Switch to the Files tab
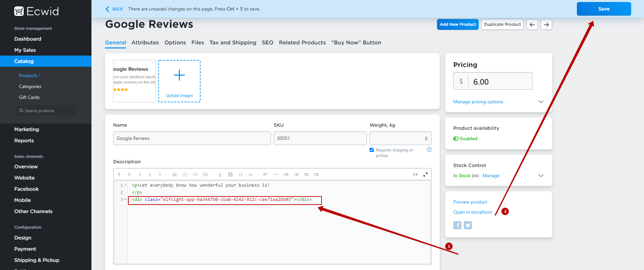Image resolution: width=644 pixels, height=270 pixels. [198, 42]
